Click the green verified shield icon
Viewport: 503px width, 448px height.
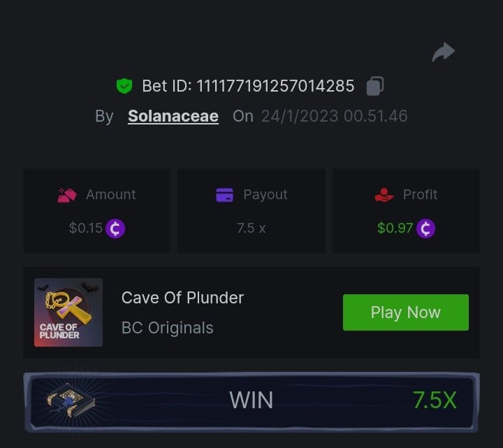point(124,86)
